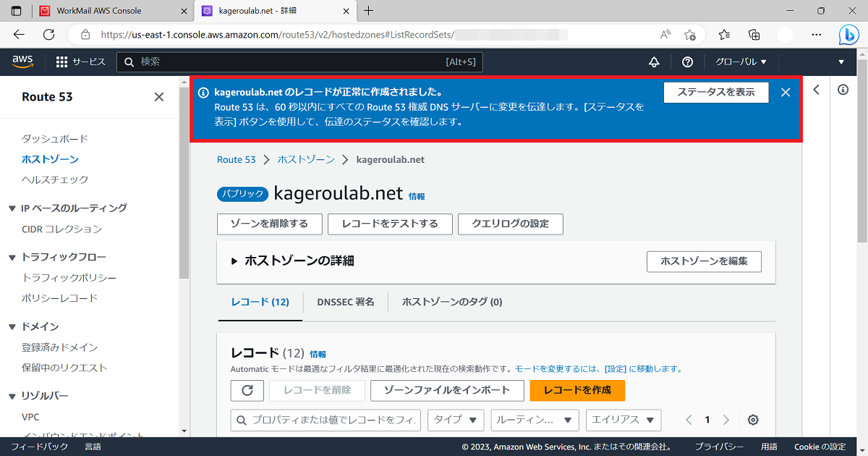
Task: Dismiss the blue success banner via its X
Action: pos(785,92)
